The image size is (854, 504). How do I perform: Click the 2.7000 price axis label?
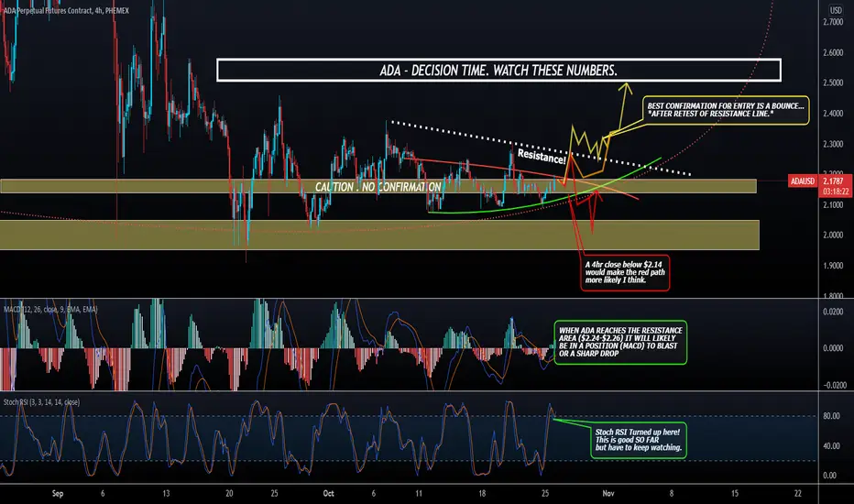pos(833,22)
